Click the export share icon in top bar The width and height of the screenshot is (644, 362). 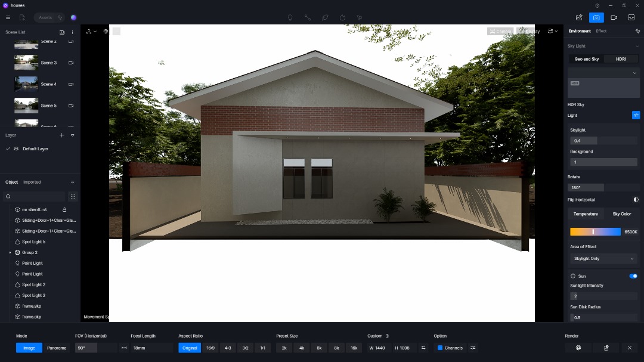tap(579, 18)
